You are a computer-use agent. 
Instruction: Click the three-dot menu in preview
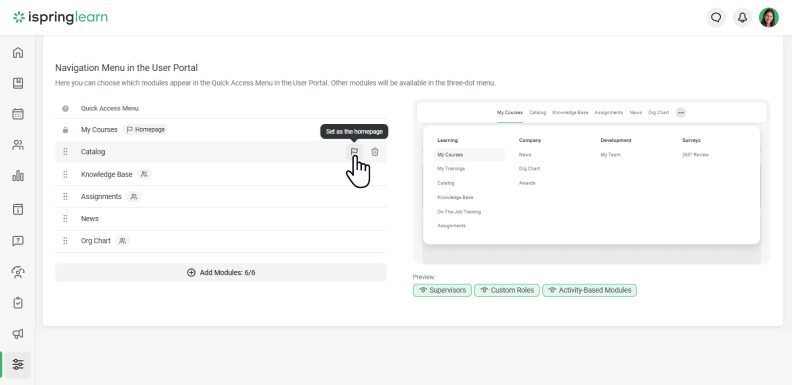click(681, 113)
